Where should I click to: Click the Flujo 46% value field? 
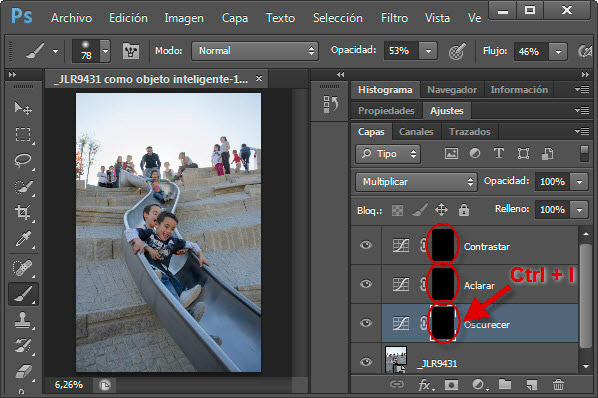[531, 51]
